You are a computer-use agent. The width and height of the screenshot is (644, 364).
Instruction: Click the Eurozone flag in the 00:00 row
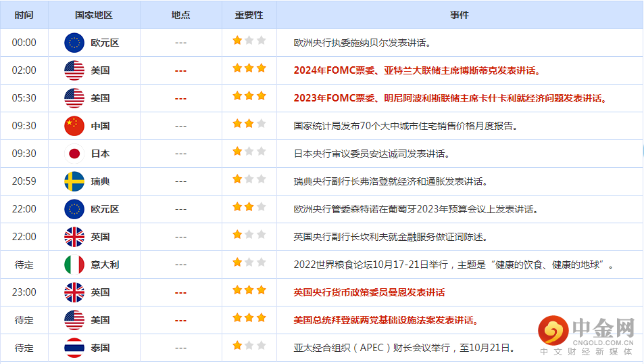74,43
